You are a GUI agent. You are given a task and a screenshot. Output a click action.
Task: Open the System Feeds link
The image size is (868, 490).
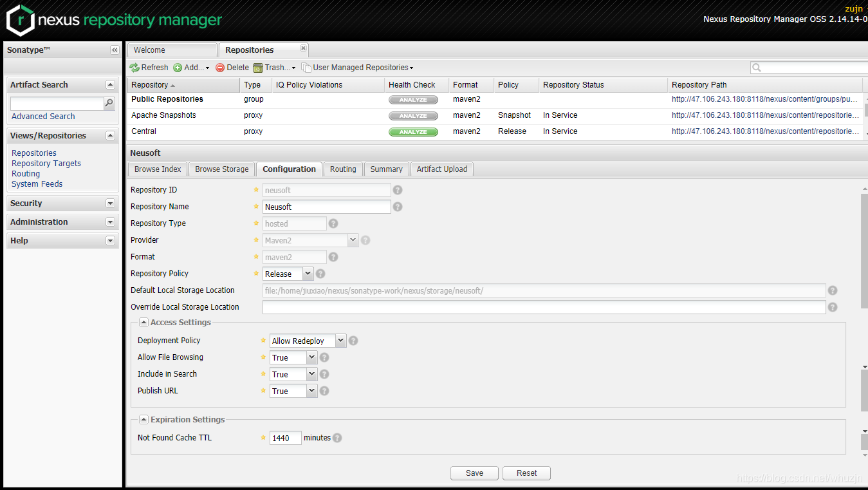(x=37, y=184)
